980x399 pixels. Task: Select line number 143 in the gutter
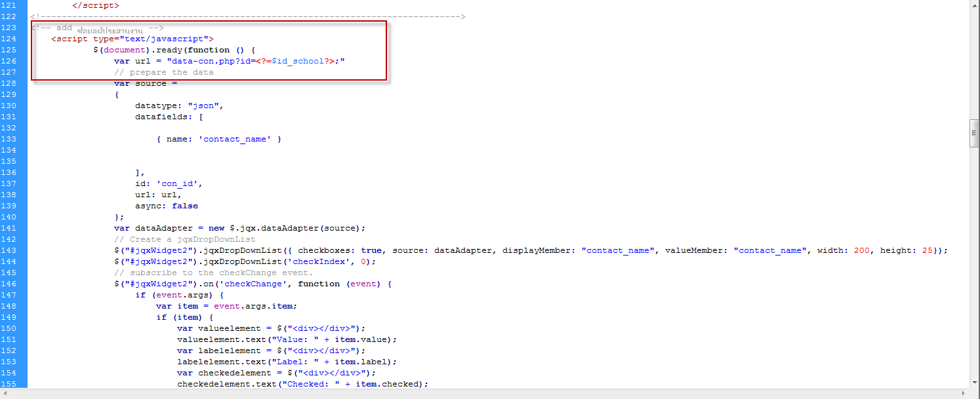[9, 250]
